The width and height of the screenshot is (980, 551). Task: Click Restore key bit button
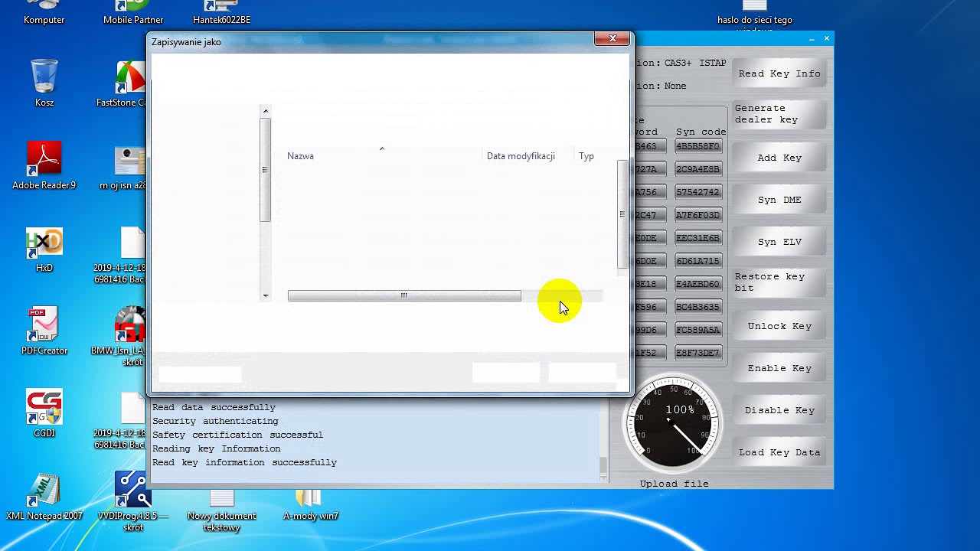click(x=779, y=282)
